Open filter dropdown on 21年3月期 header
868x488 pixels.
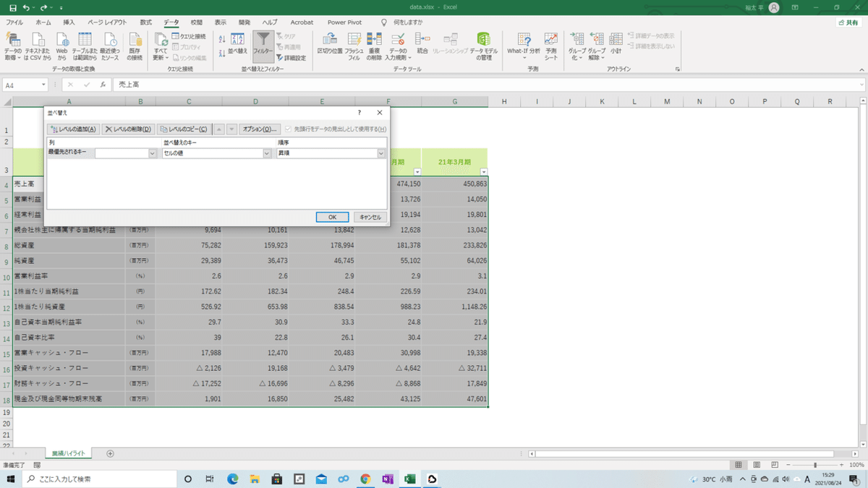click(x=483, y=171)
